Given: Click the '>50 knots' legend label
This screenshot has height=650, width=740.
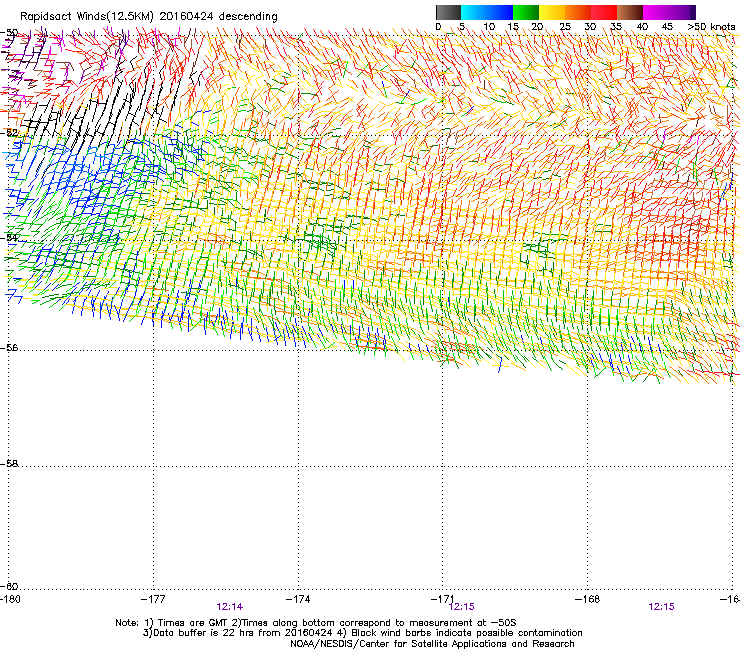Looking at the screenshot, I should click(711, 27).
